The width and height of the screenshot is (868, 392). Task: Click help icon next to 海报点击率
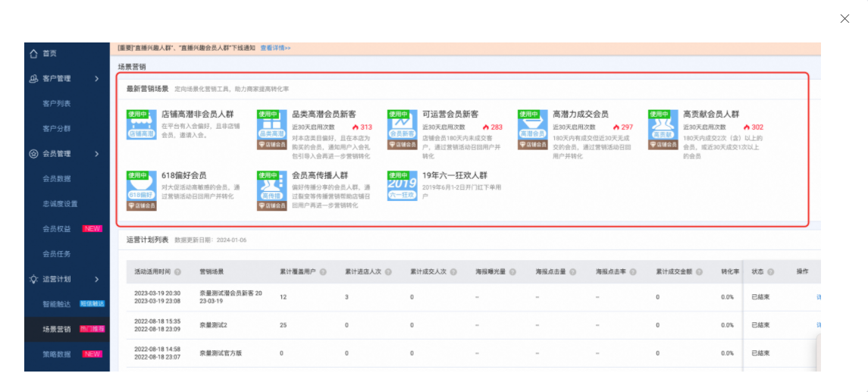[633, 272]
